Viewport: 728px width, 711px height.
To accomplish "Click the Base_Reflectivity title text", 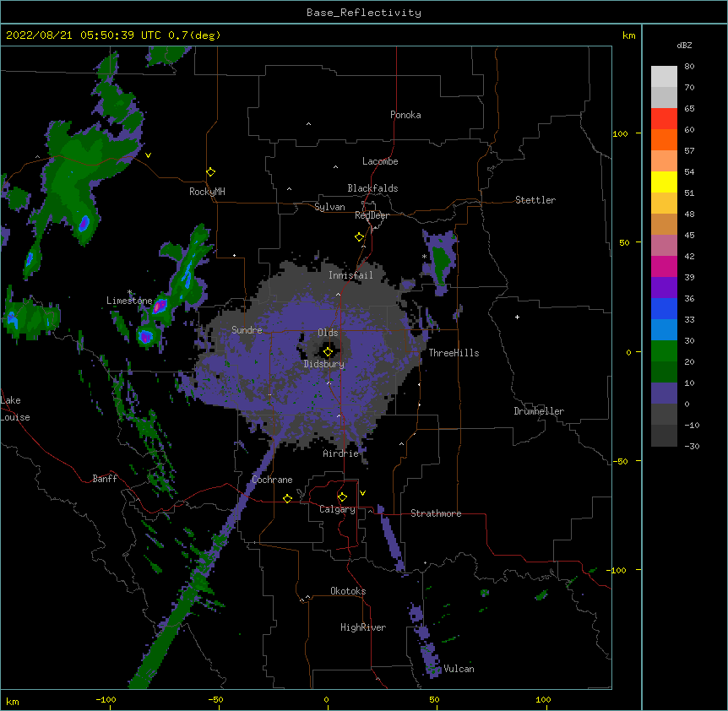I will point(364,13).
